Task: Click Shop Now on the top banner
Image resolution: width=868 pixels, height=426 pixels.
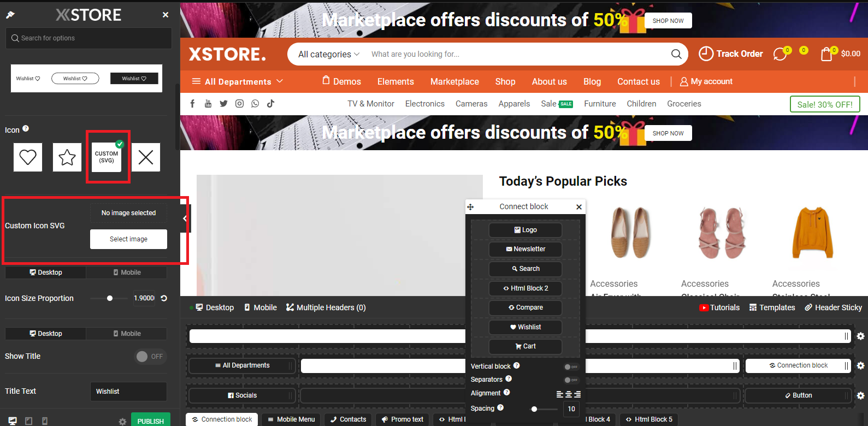Action: pyautogui.click(x=668, y=21)
